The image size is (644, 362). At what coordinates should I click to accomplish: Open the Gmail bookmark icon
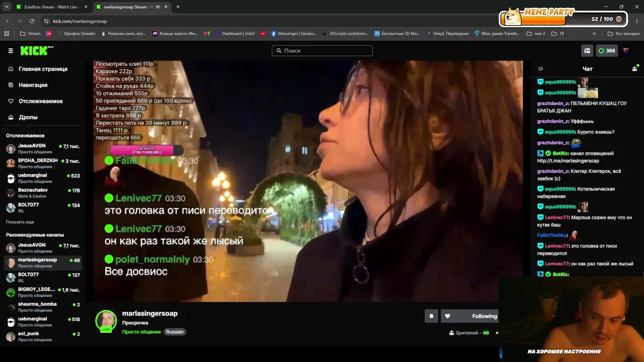(207, 34)
